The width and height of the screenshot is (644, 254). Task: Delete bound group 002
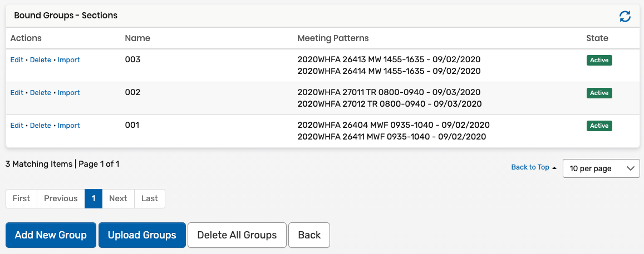pyautogui.click(x=41, y=93)
